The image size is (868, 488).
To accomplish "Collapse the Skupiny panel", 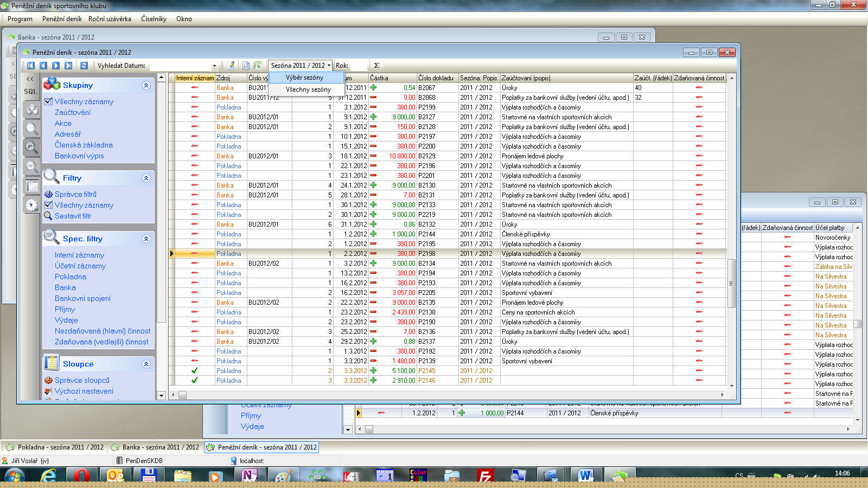I will 146,85.
